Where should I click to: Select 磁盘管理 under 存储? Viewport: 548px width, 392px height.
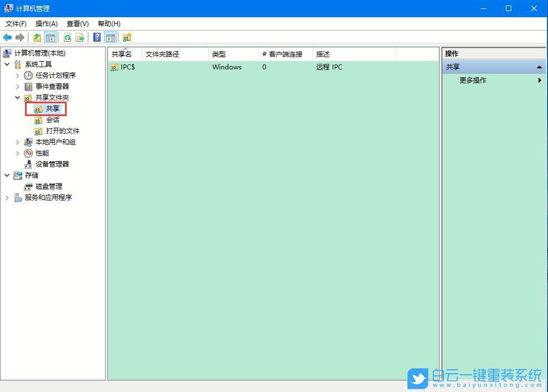coord(49,187)
